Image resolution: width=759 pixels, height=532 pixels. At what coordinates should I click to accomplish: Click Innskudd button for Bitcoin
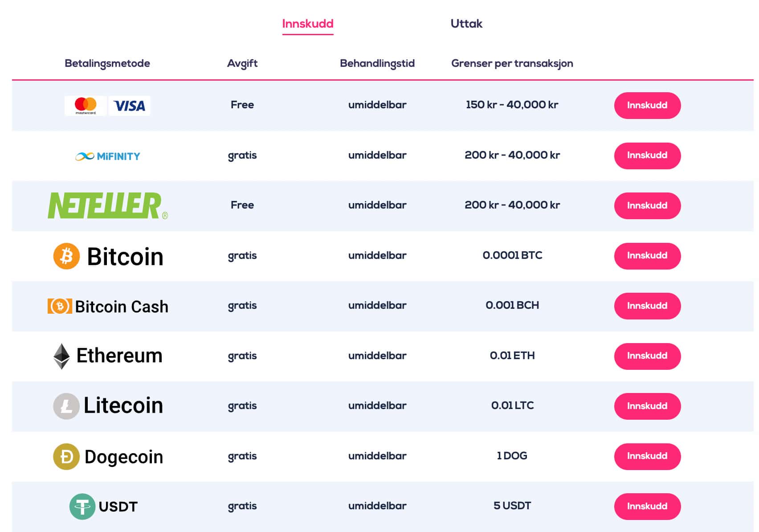point(647,256)
